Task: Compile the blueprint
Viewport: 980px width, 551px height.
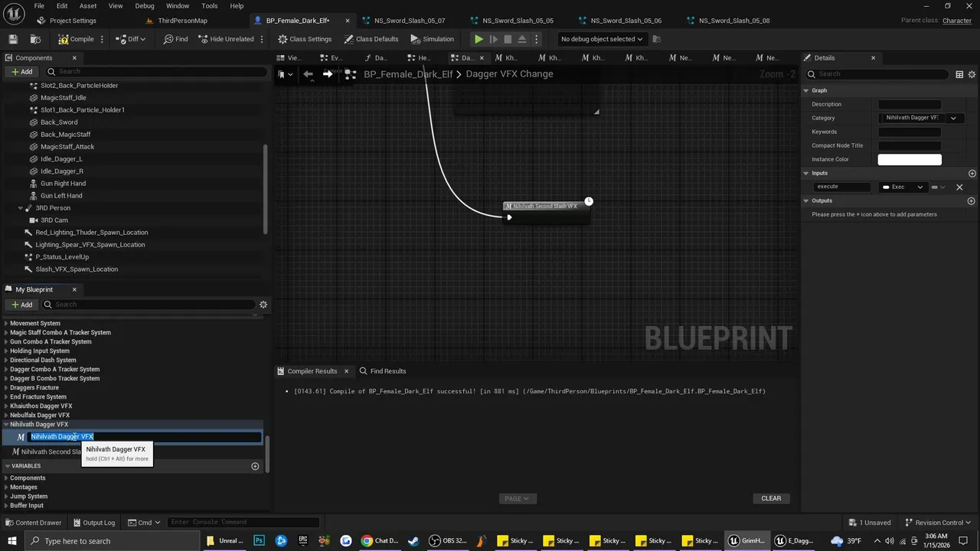Action: (76, 39)
